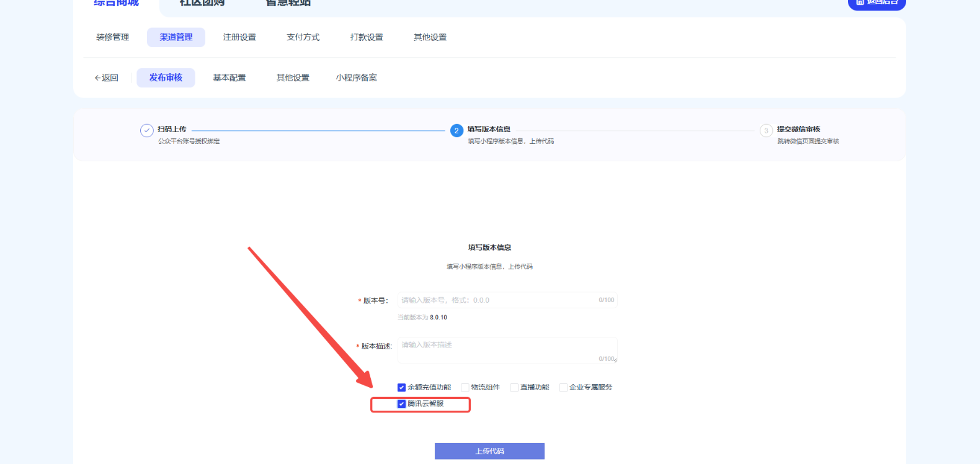Select 其他设置 next to 基本配置

(x=293, y=78)
